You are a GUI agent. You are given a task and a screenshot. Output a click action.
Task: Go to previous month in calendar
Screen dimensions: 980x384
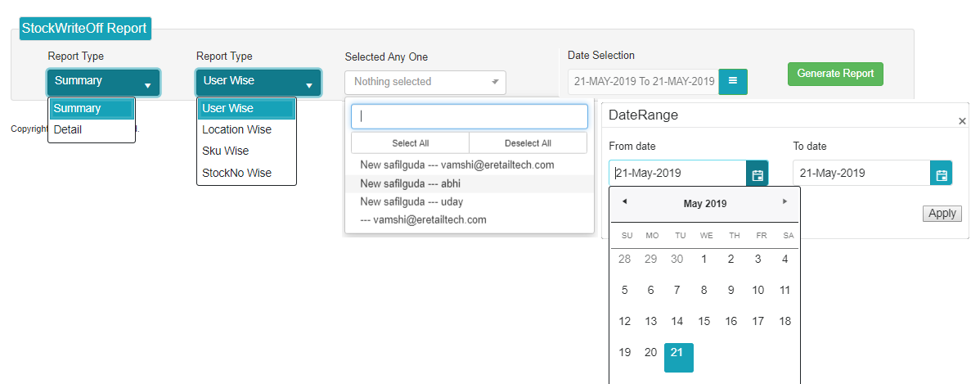[x=624, y=201]
